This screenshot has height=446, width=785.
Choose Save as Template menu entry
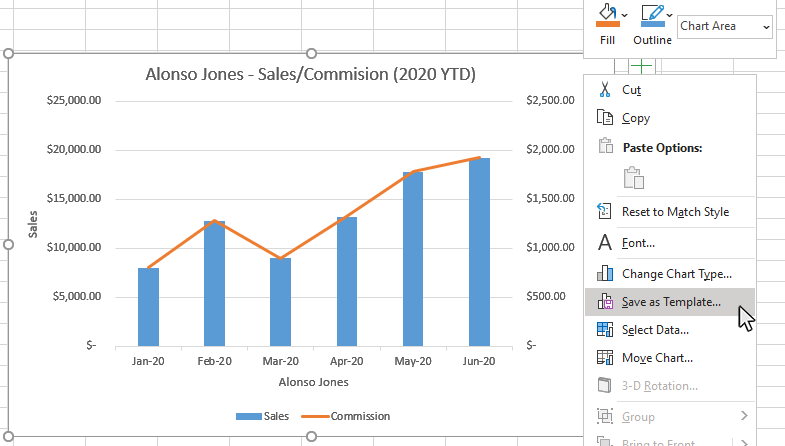(670, 302)
